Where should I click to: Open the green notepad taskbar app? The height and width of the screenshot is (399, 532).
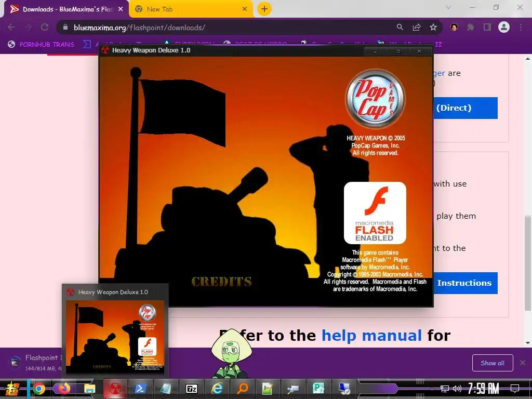tap(268, 389)
